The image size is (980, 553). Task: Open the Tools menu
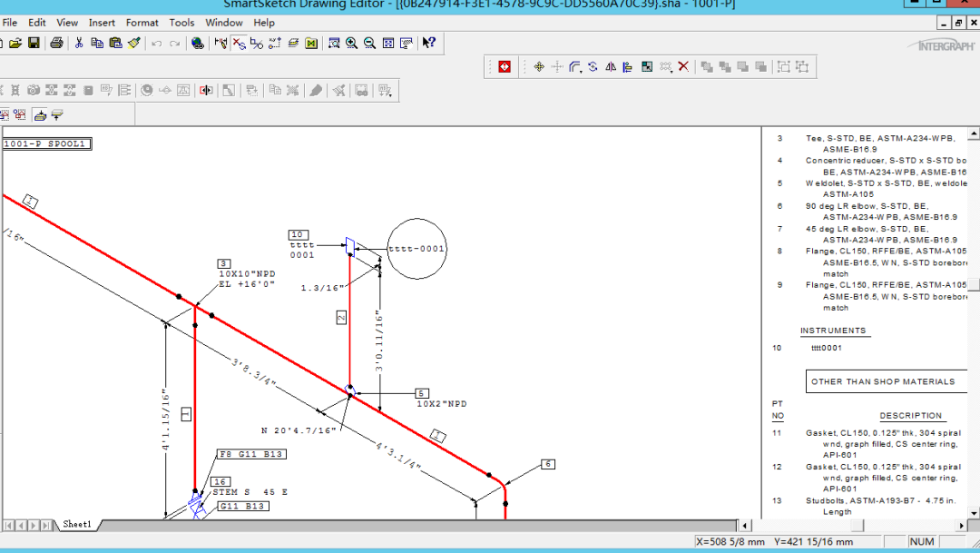pos(181,23)
